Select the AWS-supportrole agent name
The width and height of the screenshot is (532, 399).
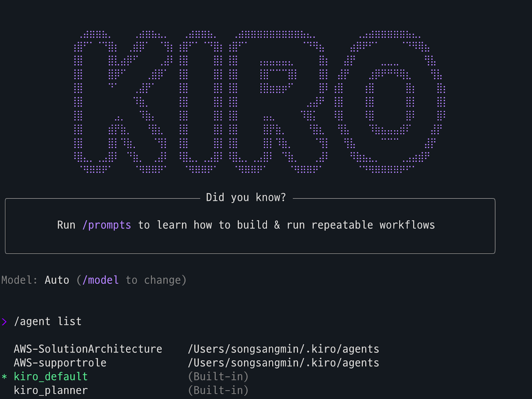60,363
